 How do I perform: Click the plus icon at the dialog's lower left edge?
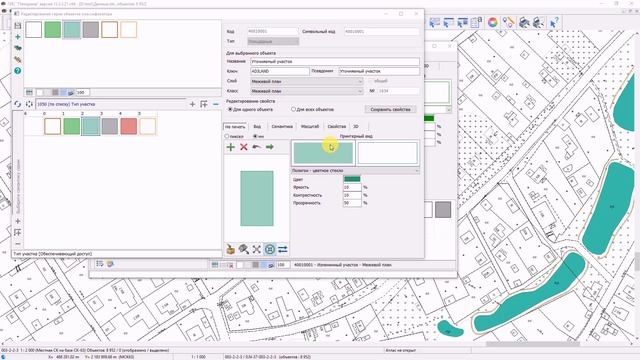(x=18, y=221)
